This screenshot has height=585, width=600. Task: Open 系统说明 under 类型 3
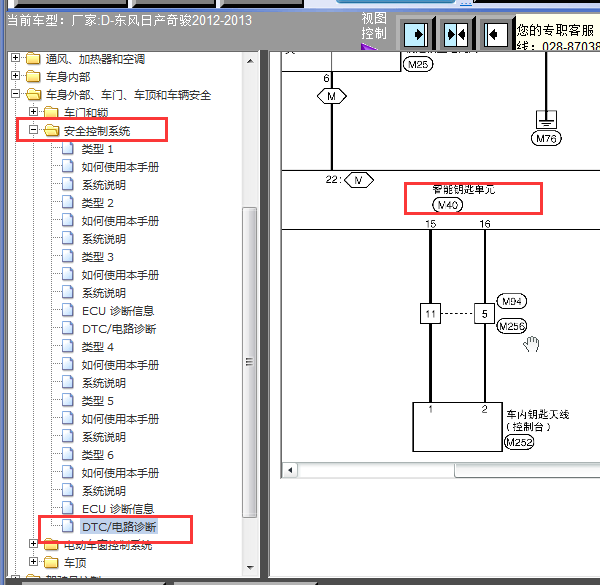pos(104,293)
